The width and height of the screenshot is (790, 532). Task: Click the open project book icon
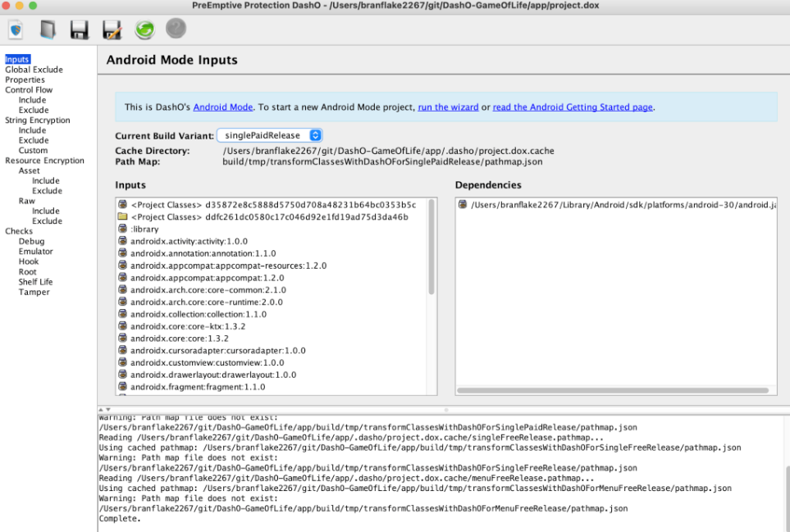[x=48, y=30]
